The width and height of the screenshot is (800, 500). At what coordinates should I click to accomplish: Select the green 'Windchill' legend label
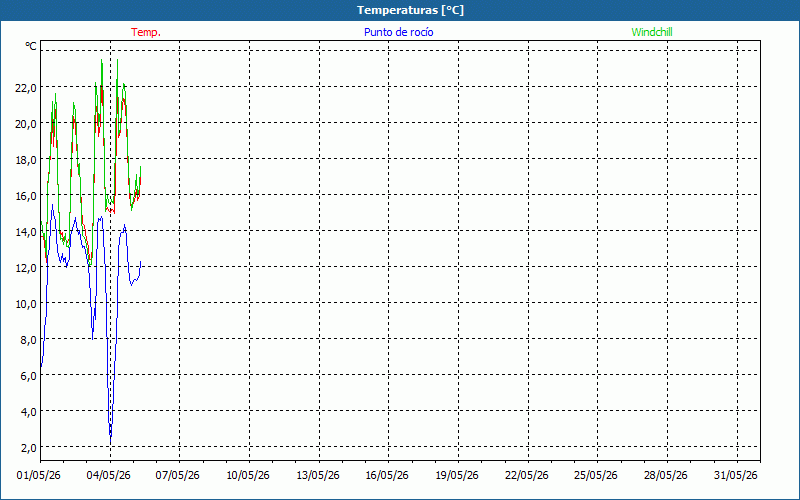(x=652, y=32)
